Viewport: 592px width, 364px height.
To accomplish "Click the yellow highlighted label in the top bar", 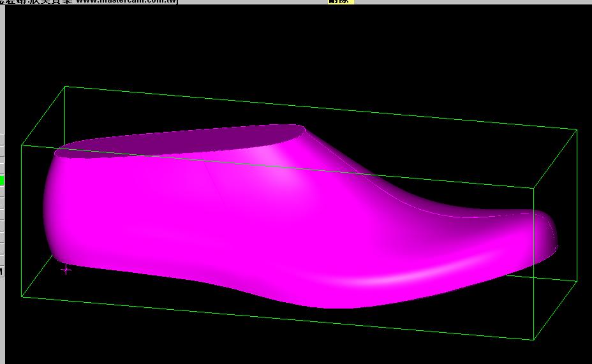I will [341, 1].
